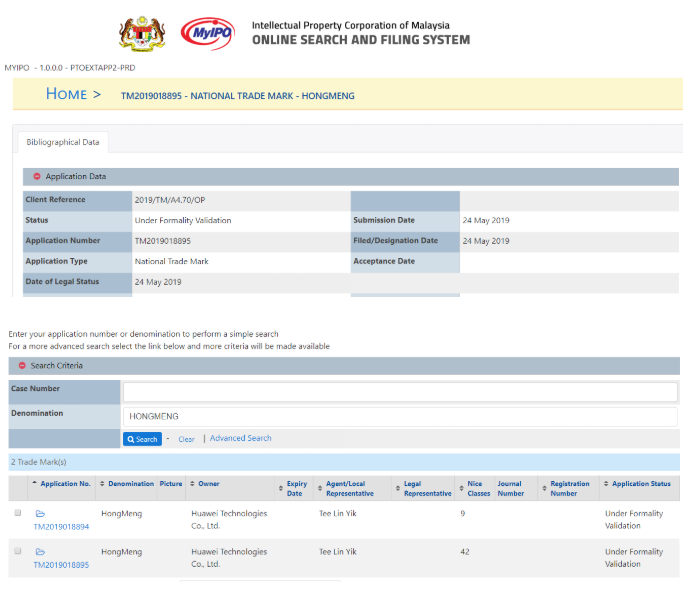The image size is (691, 598).
Task: Select Nice class 42 cell
Action: pyautogui.click(x=465, y=552)
